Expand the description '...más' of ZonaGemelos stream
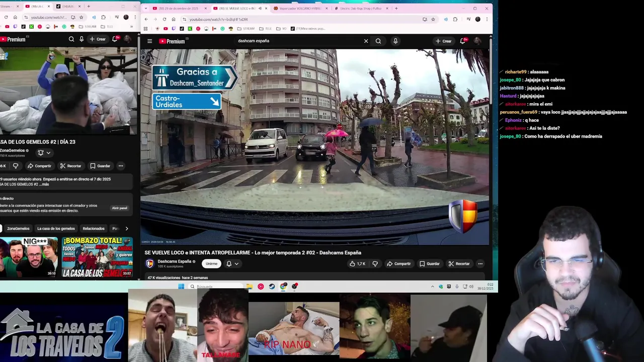Viewport: 644px width, 362px height. point(45,185)
